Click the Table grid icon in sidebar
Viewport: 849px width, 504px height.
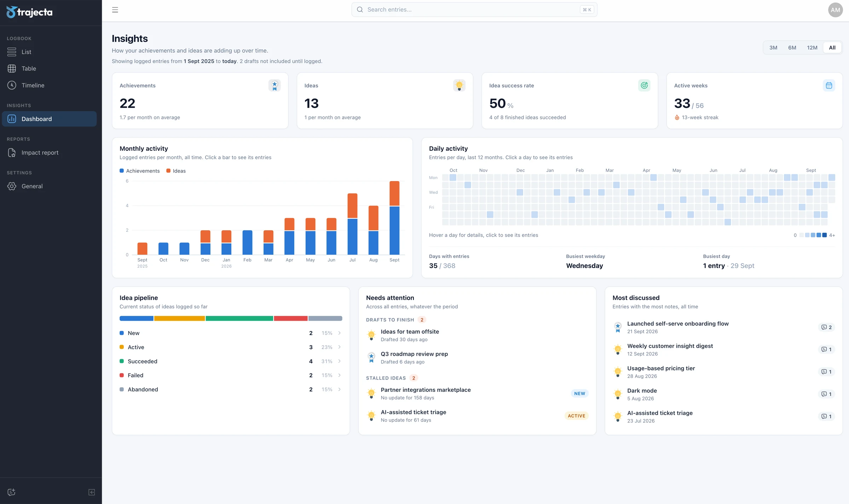(x=12, y=68)
